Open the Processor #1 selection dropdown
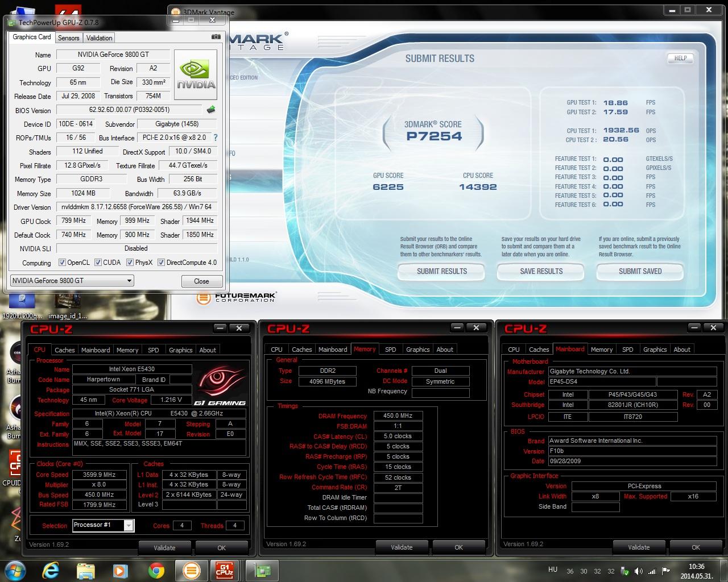The height and width of the screenshot is (582, 728). coord(103,525)
